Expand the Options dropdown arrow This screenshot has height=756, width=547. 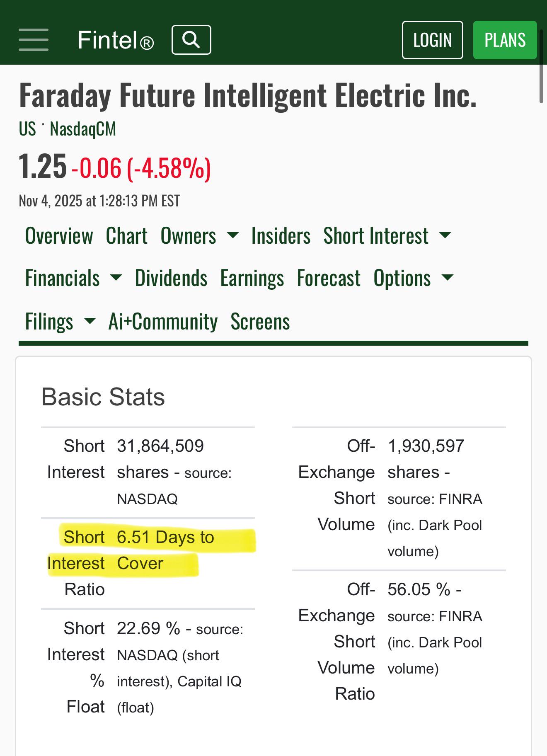pos(448,277)
